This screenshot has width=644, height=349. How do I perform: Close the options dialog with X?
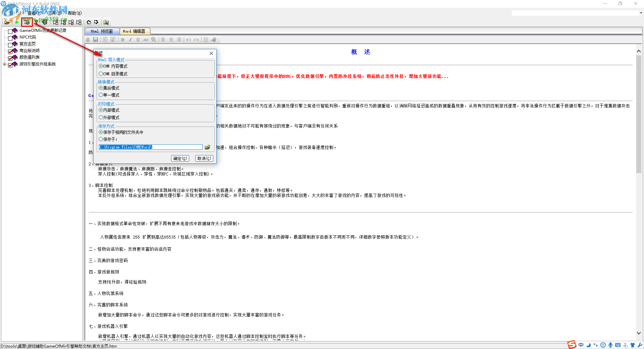[x=211, y=53]
